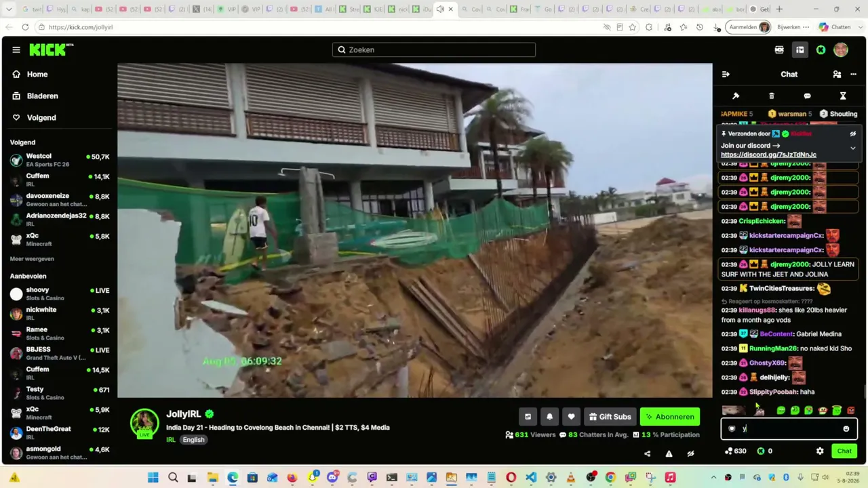Click the hourglass slow-mode icon
868x488 pixels.
[843, 96]
